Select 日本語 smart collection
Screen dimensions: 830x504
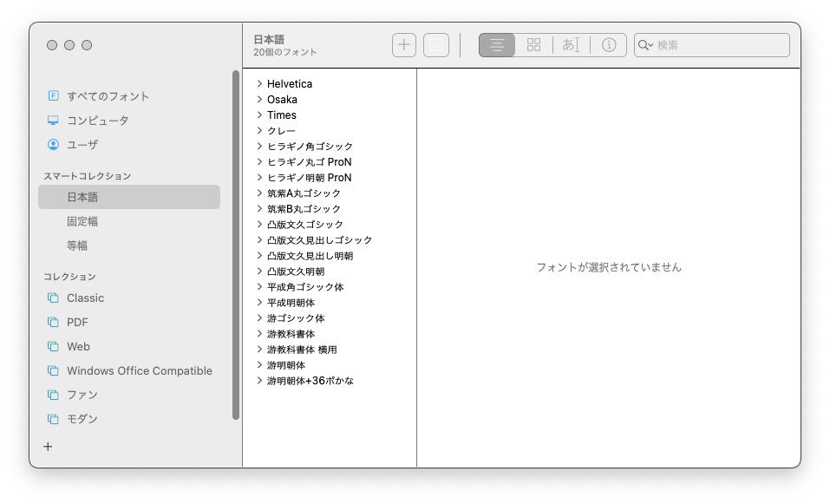tap(129, 197)
